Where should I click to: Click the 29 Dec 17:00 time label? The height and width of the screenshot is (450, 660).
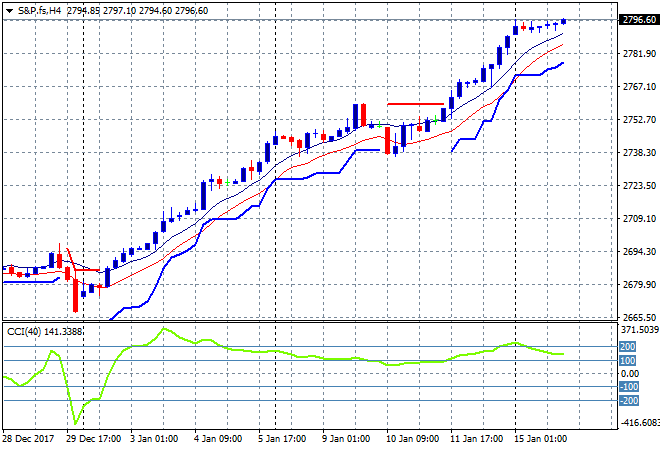(93, 439)
